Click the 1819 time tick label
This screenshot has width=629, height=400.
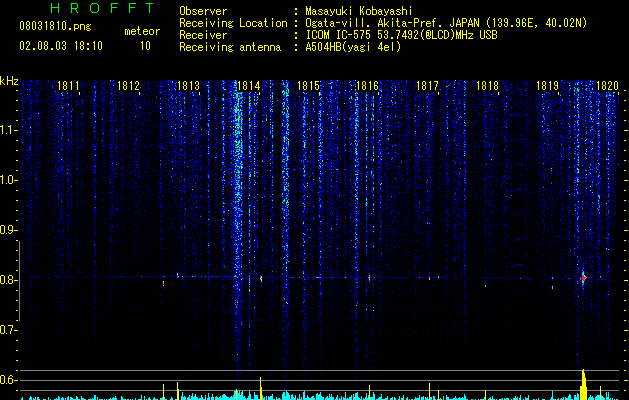[548, 86]
